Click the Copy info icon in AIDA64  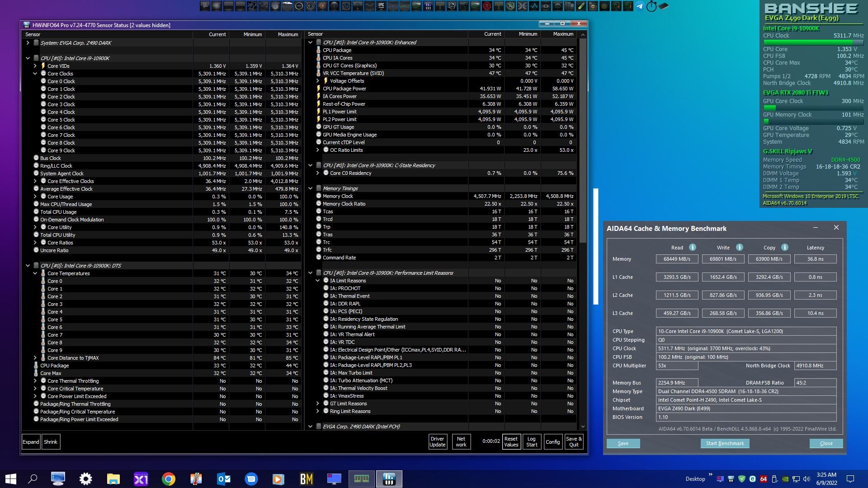[x=784, y=247]
